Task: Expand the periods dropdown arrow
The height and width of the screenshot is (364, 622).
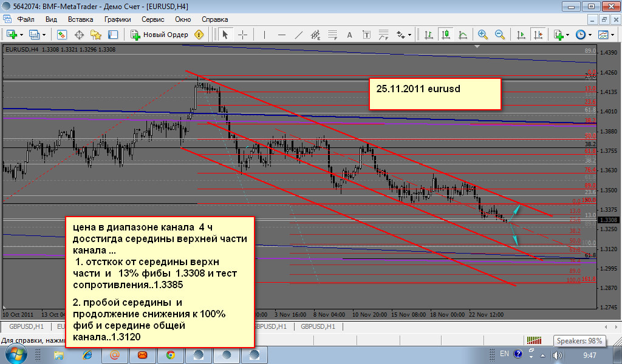Action: [x=590, y=35]
